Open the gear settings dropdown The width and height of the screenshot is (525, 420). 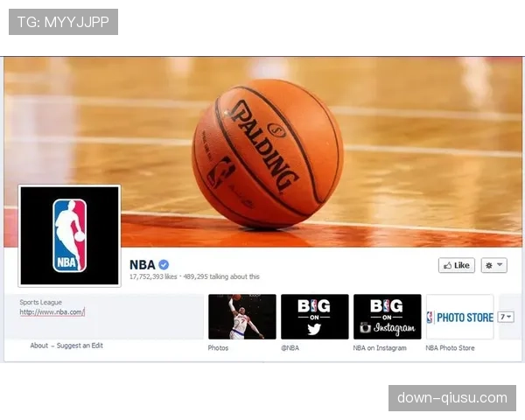[x=494, y=265]
